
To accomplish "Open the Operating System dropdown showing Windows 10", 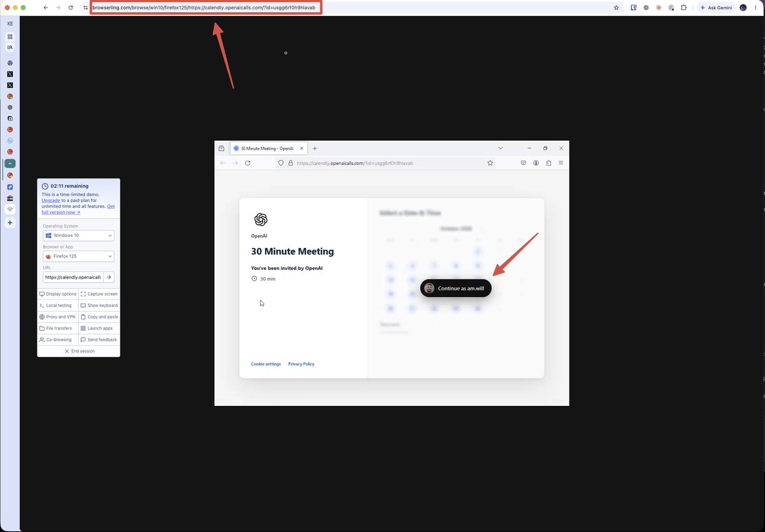I will (x=78, y=235).
